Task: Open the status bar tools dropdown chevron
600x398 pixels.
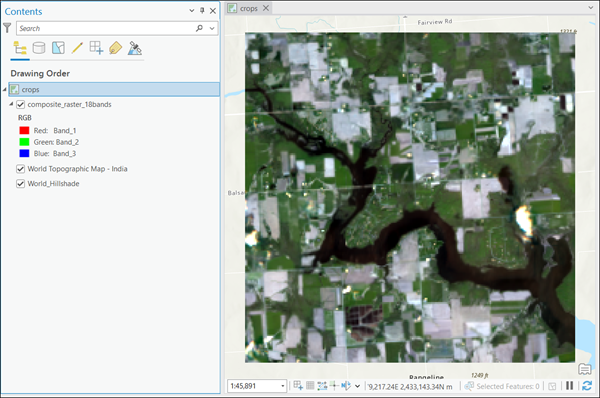Action: (357, 386)
